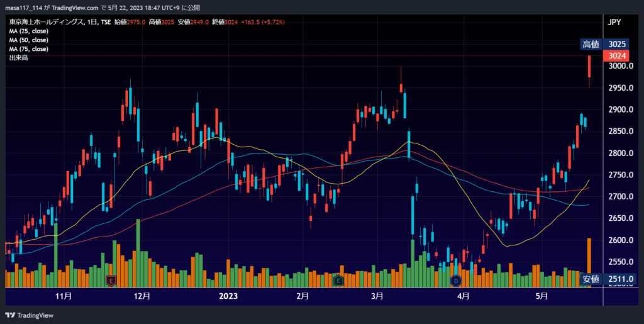Click the 東京海上ホールディングス symbol title
The height and width of the screenshot is (324, 644).
pyautogui.click(x=47, y=22)
